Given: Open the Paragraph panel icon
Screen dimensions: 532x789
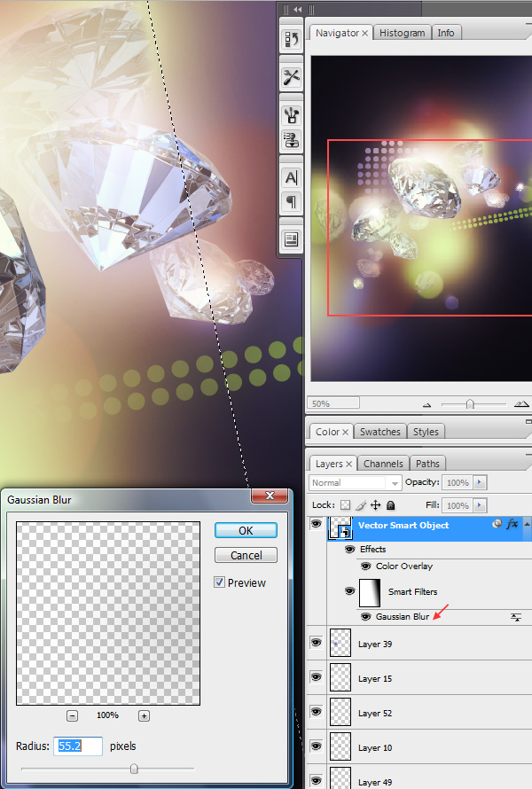Looking at the screenshot, I should (292, 202).
